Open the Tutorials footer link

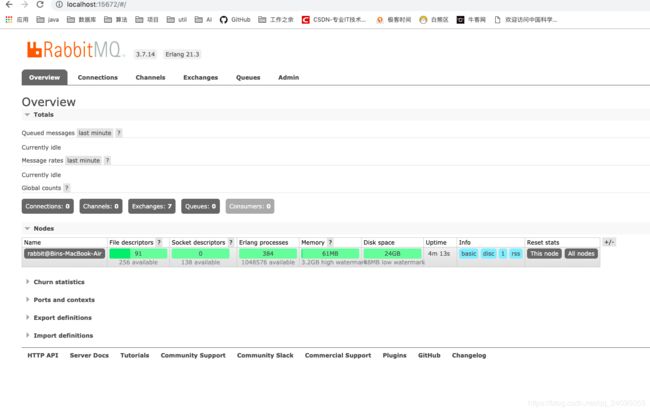pyautogui.click(x=134, y=356)
